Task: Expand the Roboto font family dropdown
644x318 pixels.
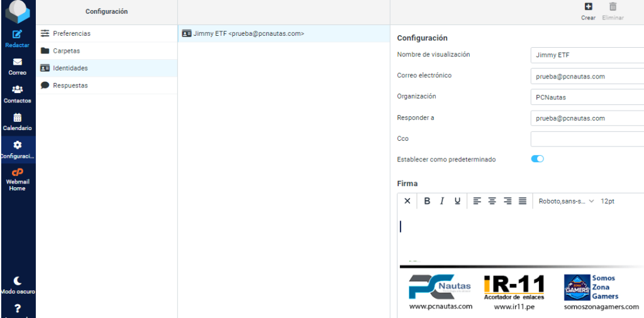Action: pyautogui.click(x=567, y=201)
